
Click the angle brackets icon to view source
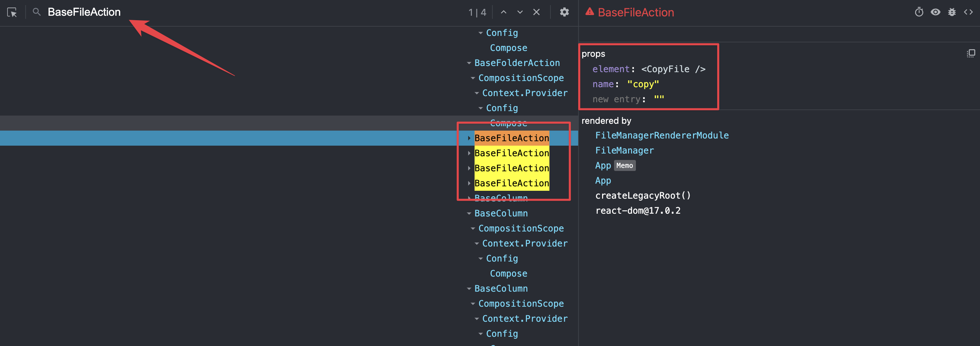(968, 12)
